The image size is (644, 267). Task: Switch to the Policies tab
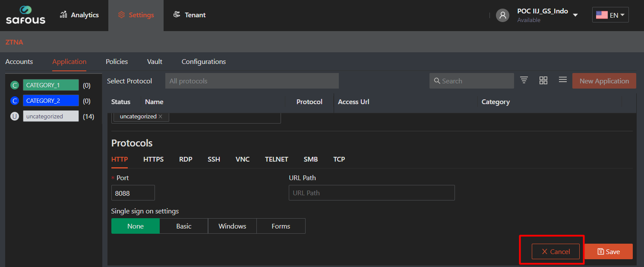coord(117,62)
